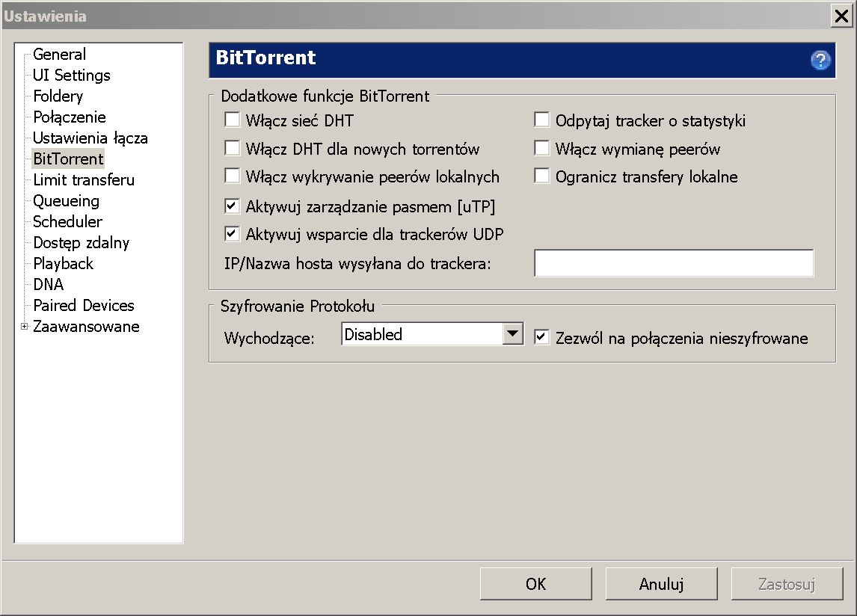The height and width of the screenshot is (616, 857).
Task: Enable Włącz sieć DHT checkbox
Action: tap(233, 120)
